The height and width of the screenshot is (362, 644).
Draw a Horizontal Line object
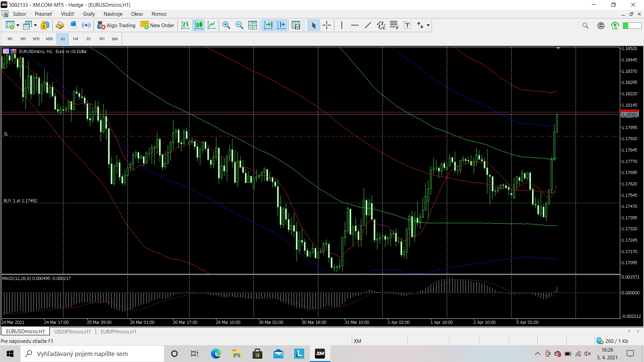coord(355,25)
